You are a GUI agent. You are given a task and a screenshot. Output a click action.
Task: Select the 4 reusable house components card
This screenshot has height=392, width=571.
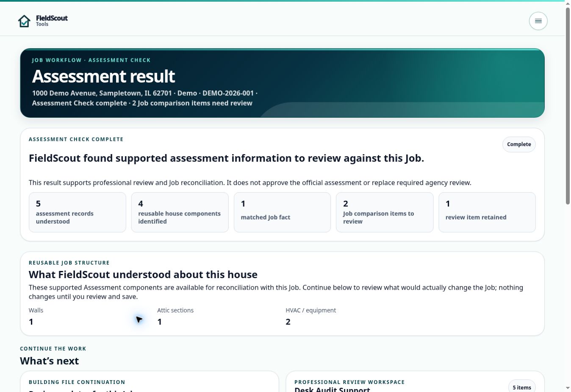[180, 212]
